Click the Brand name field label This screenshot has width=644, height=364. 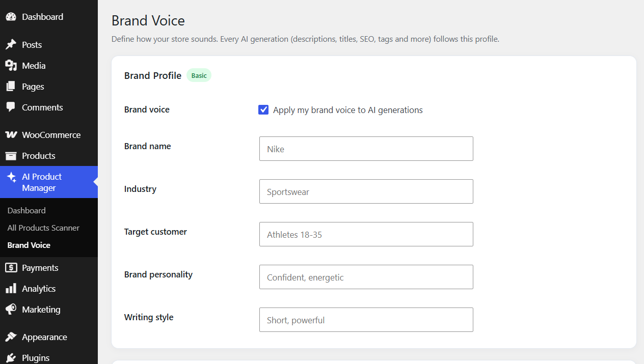[148, 146]
